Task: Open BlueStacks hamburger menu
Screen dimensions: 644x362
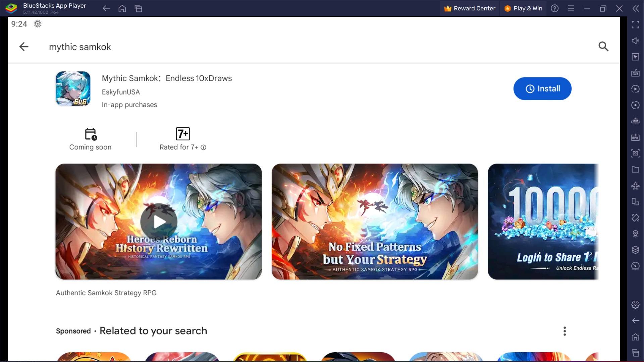Action: [571, 8]
